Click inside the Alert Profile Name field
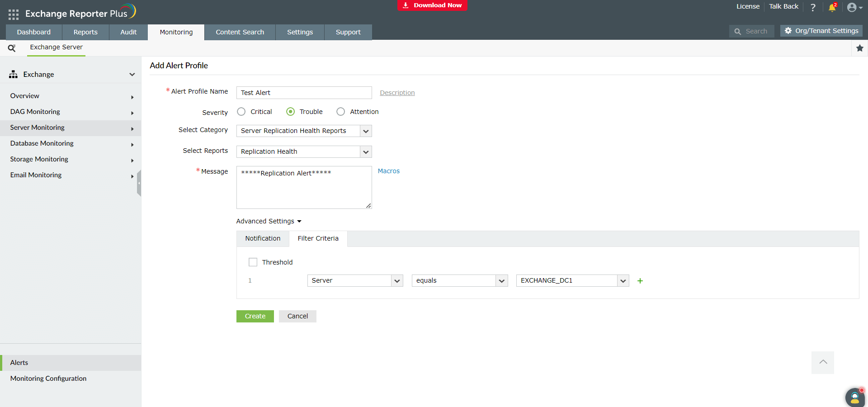 coord(303,92)
